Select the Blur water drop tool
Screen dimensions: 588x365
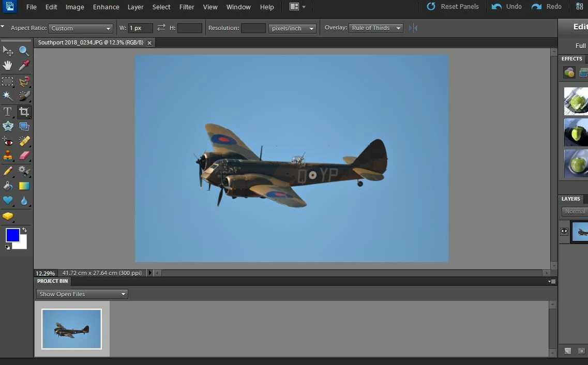pyautogui.click(x=24, y=201)
